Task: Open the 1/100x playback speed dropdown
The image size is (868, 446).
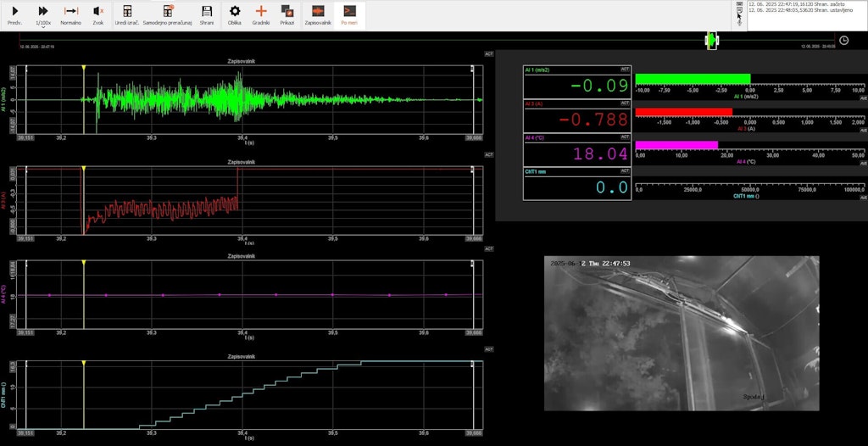Action: tap(43, 15)
